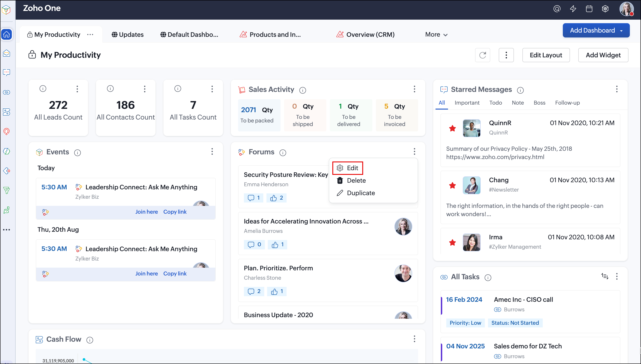Switch to the Updates dashboard tab
The height and width of the screenshot is (364, 641).
(x=127, y=35)
